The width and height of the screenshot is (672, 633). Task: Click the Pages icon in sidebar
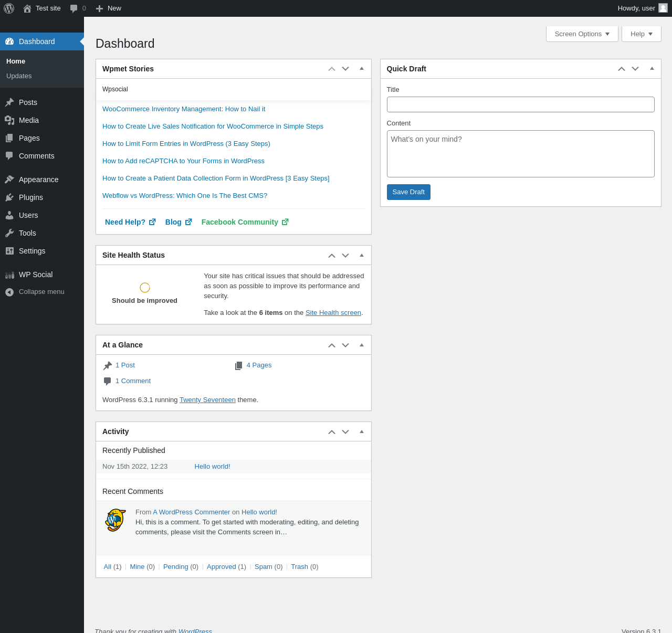(9, 138)
